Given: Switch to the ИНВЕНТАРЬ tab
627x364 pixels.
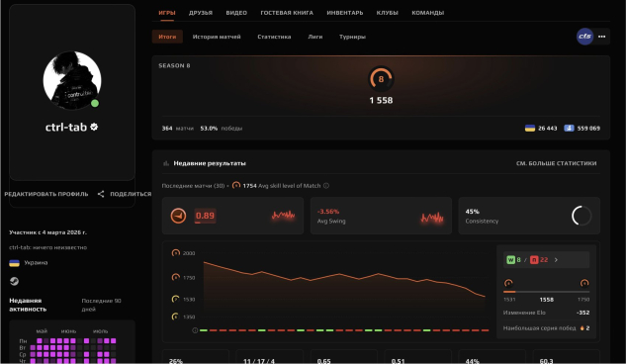Looking at the screenshot, I should coord(345,13).
